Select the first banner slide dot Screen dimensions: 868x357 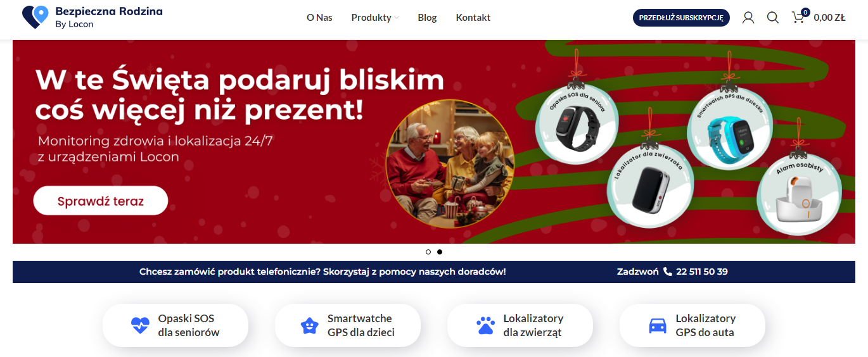428,252
